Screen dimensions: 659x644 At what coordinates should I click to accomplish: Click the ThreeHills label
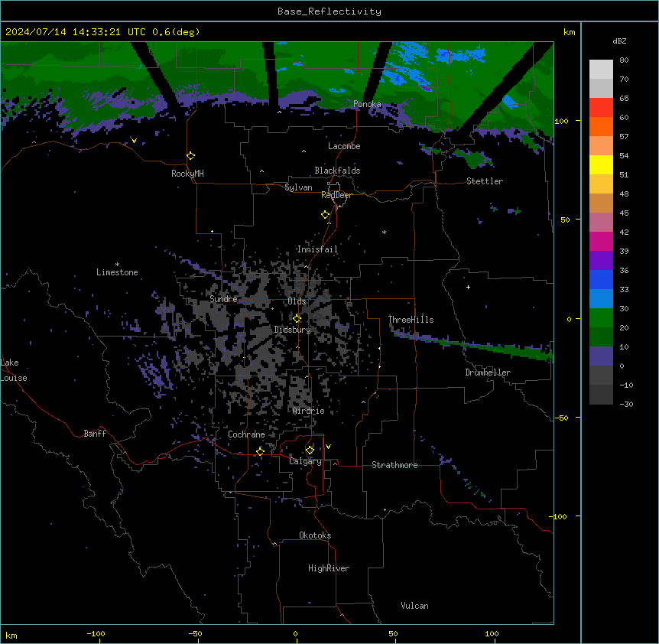pos(411,320)
